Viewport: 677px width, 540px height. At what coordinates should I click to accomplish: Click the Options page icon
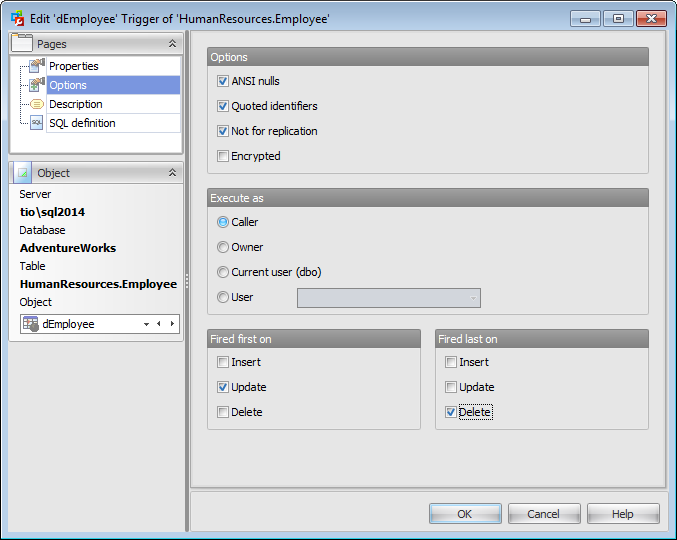click(x=37, y=85)
